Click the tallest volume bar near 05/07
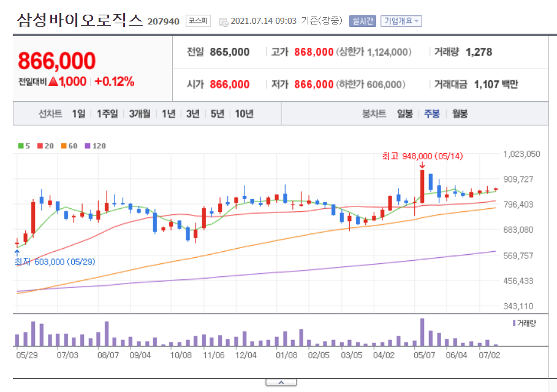Viewport: 557px width, 392px height. (422, 332)
